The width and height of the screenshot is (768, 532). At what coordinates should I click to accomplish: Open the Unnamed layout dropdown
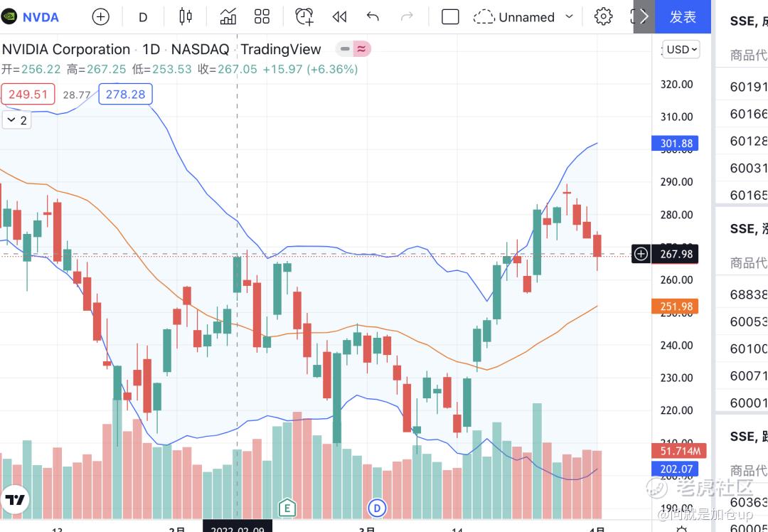pyautogui.click(x=523, y=17)
